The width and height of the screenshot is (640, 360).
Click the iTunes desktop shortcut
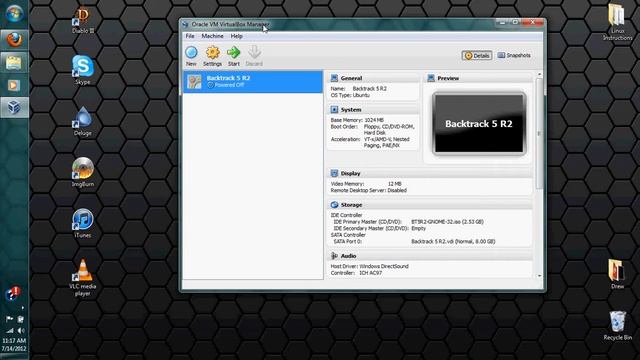coord(83,223)
